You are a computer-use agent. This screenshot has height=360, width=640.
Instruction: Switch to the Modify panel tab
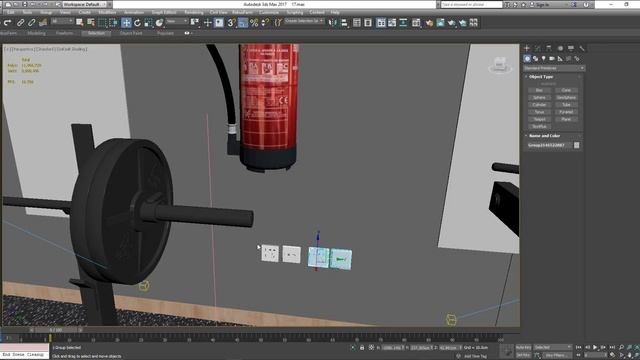click(x=538, y=48)
